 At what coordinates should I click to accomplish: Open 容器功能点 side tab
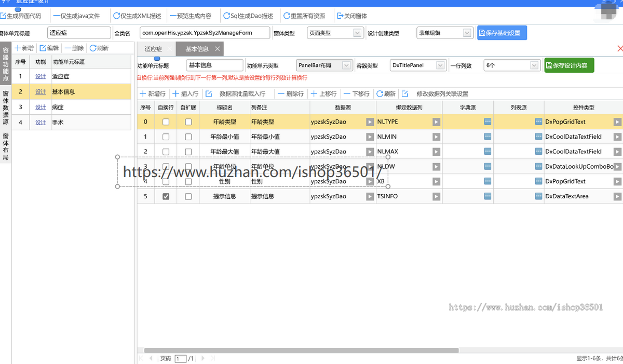click(x=6, y=64)
